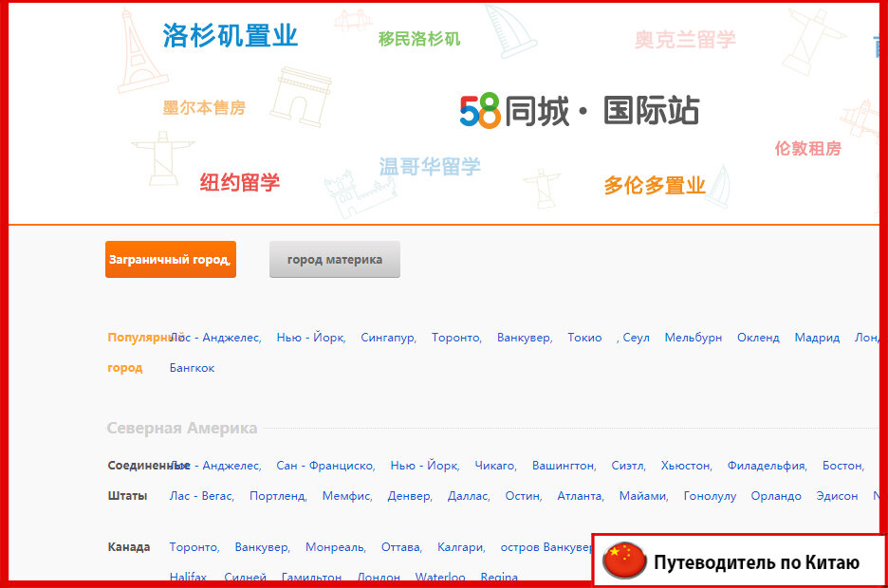Open the 移民洛杉矶 link

(x=419, y=39)
